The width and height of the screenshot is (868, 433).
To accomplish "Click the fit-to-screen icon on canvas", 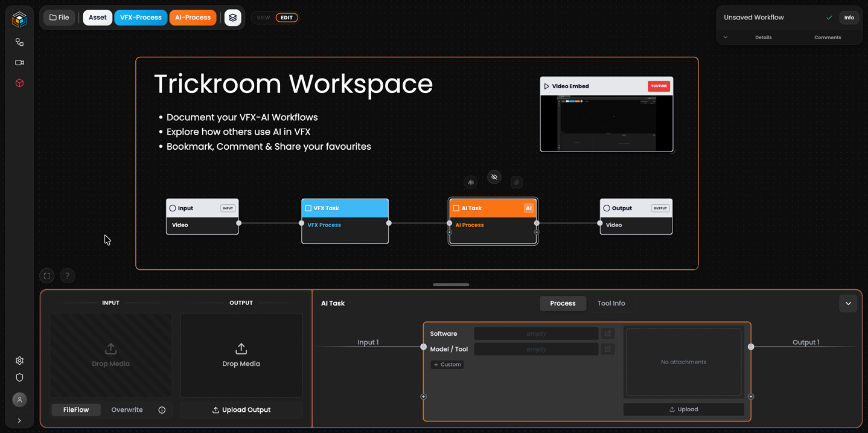I will pyautogui.click(x=47, y=276).
